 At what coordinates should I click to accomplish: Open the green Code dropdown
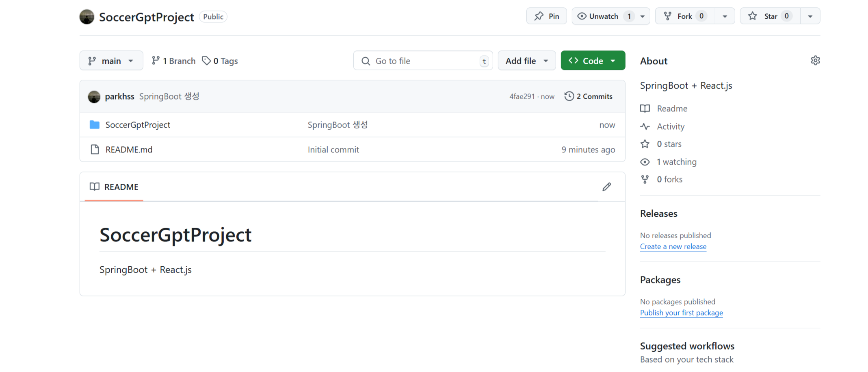point(593,61)
